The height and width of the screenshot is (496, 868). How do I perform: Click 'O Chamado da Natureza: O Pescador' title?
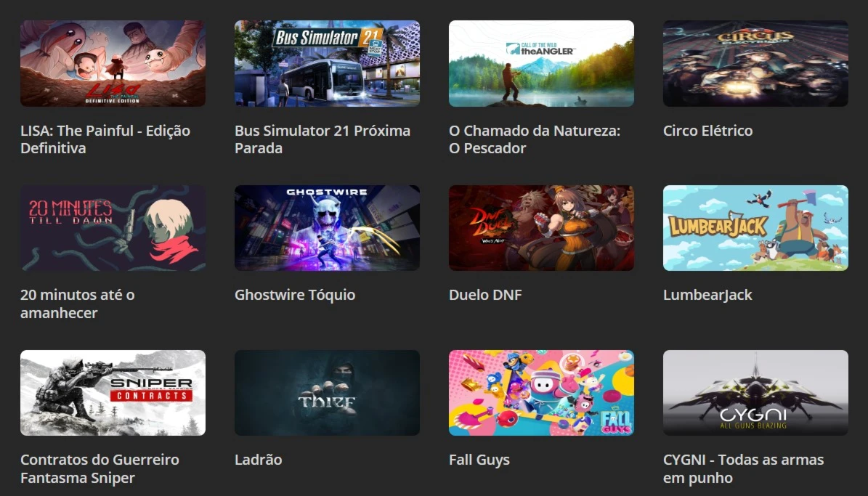coord(535,139)
